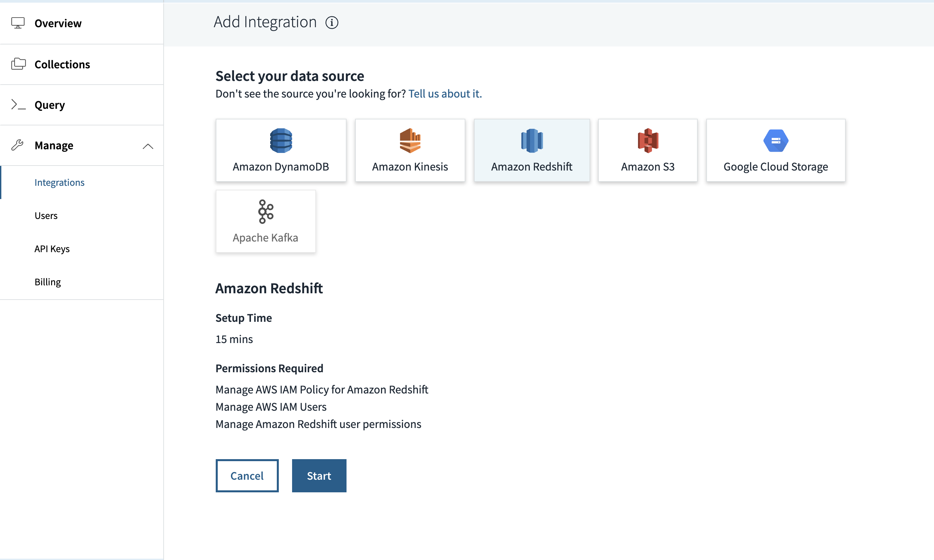Click the 'Add Integration' page title
The width and height of the screenshot is (934, 560).
coord(265,22)
